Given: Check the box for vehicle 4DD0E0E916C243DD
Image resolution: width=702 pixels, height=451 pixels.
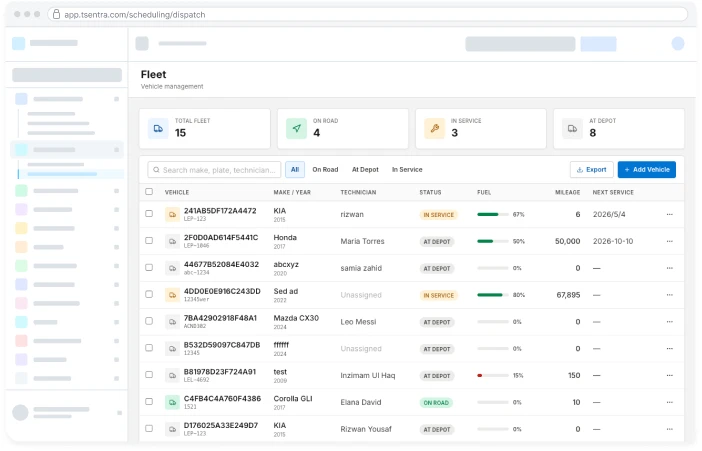Looking at the screenshot, I should coord(149,294).
